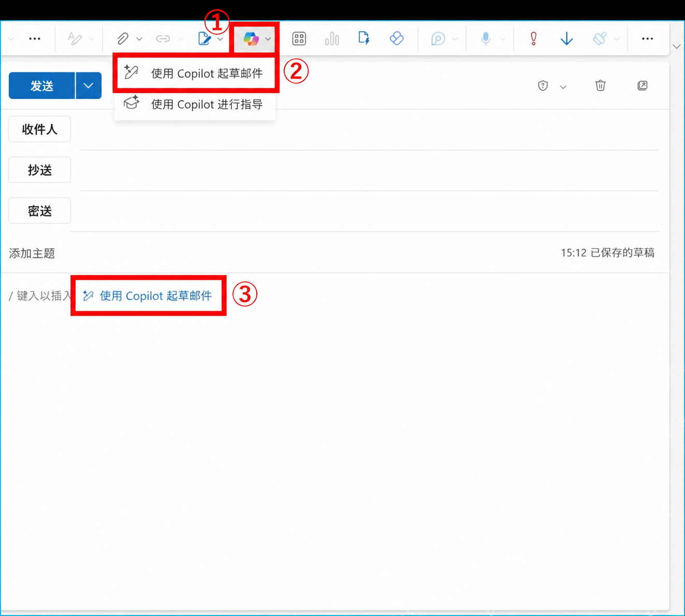Expand the ribbon with the far-right chevron
Screen dimensions: 685x616
[x=677, y=47]
